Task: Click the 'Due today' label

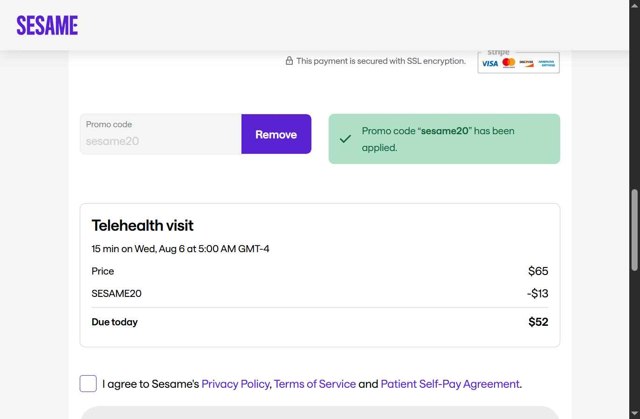Action: (x=115, y=322)
